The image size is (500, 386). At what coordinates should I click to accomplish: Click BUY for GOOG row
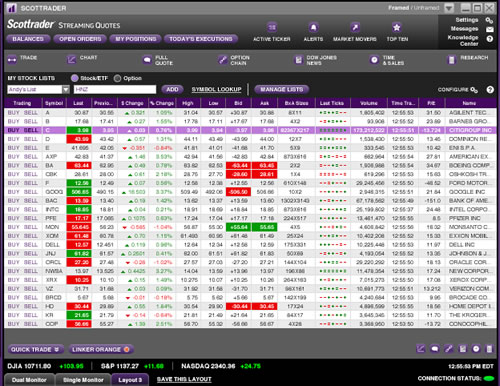click(13, 192)
